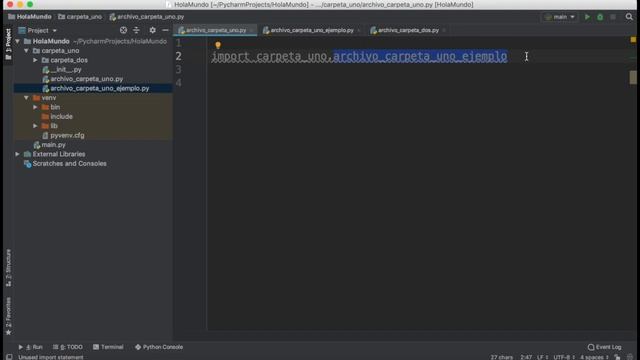The height and width of the screenshot is (360, 640).
Task: Run the main configuration with green play button
Action: coord(587,17)
